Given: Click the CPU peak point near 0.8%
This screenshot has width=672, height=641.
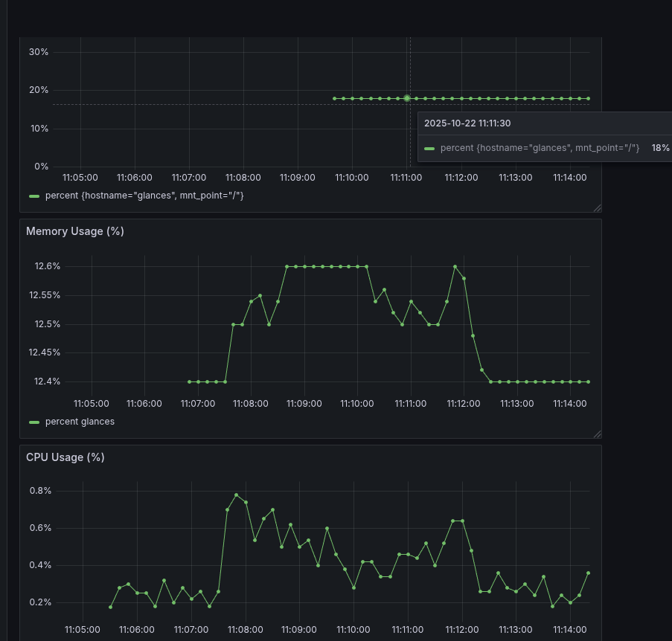Looking at the screenshot, I should pyautogui.click(x=237, y=495).
